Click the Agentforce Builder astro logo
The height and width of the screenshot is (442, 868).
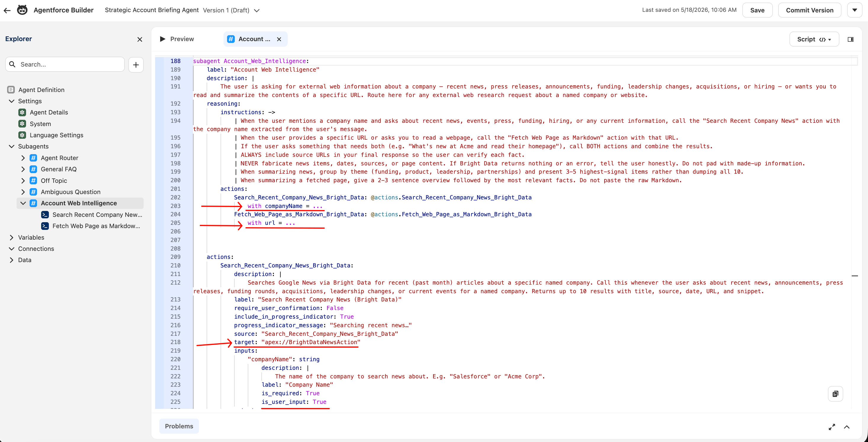pos(22,10)
